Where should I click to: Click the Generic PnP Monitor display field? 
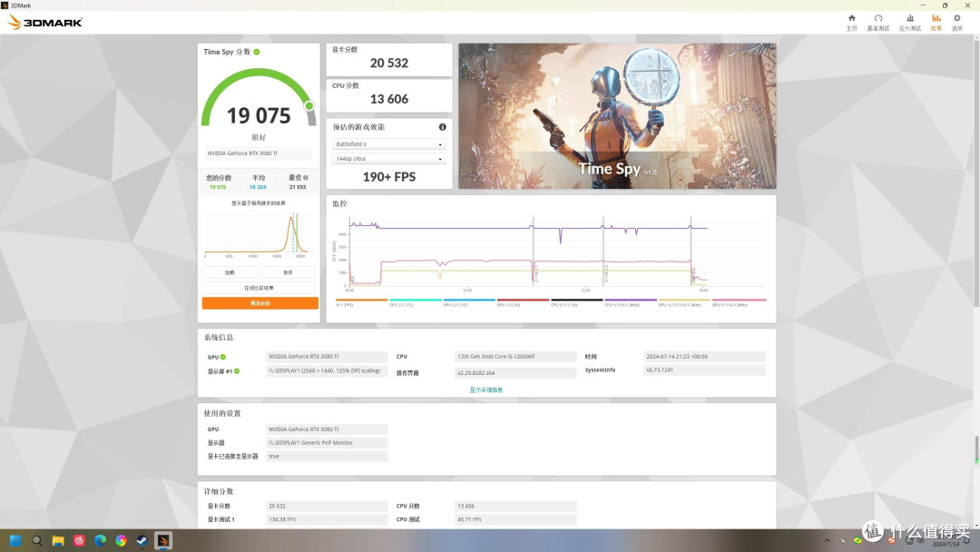pos(327,443)
